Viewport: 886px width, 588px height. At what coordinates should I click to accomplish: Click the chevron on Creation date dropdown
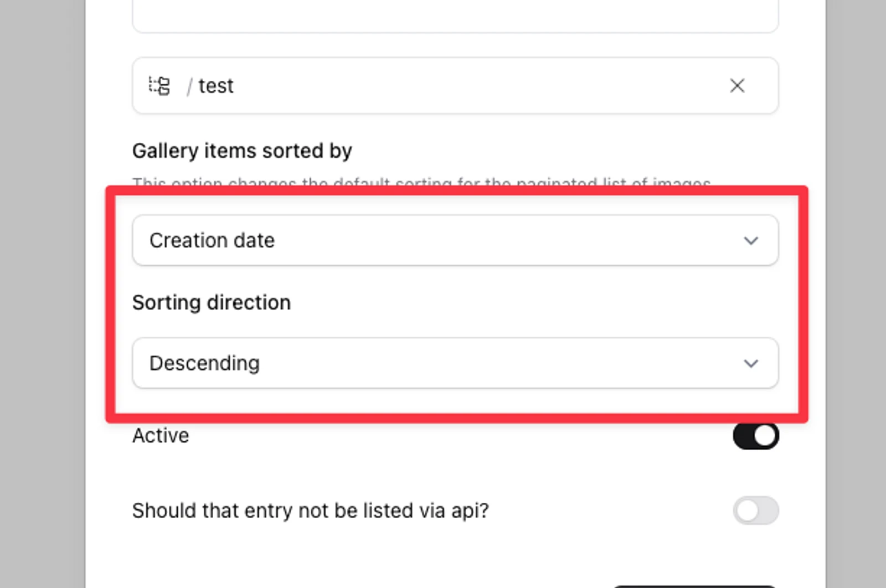point(751,241)
